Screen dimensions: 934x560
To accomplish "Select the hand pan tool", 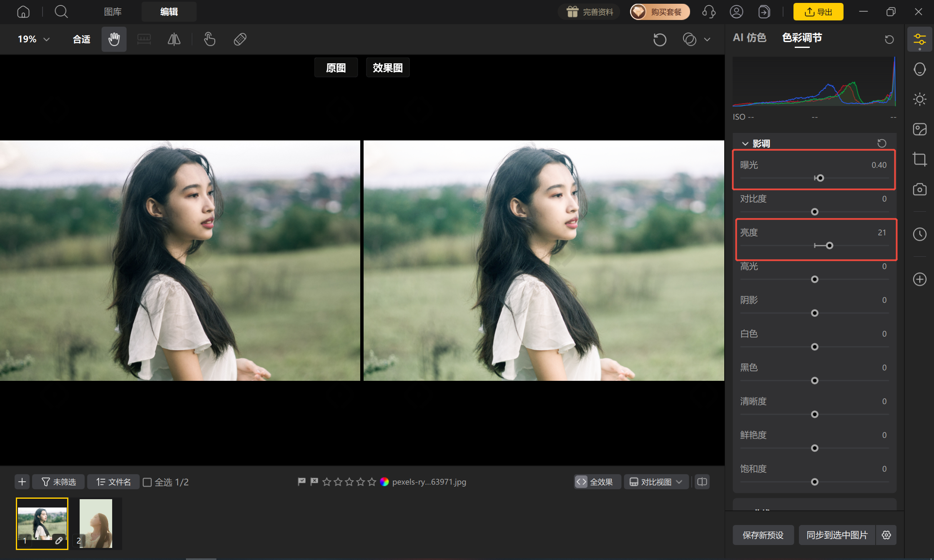I will (114, 39).
